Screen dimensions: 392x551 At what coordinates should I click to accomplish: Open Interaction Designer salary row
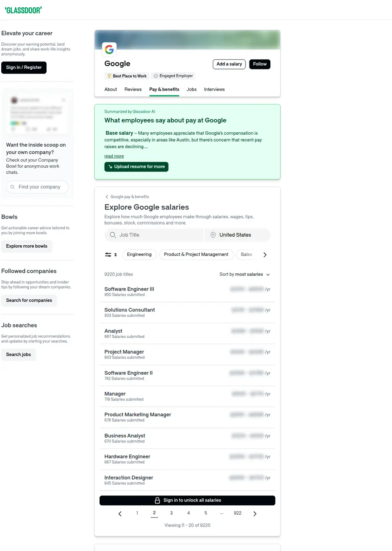coord(187,480)
